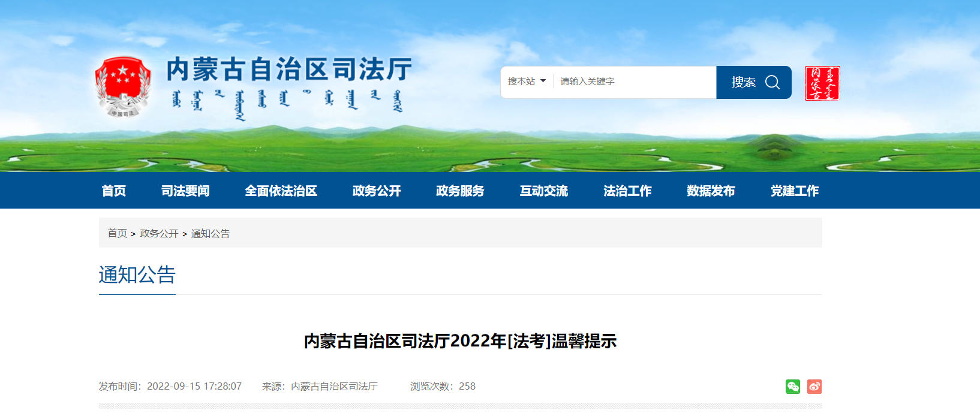Image resolution: width=980 pixels, height=419 pixels.
Task: Click the red Mongolian-language seal icon
Action: coord(822,83)
